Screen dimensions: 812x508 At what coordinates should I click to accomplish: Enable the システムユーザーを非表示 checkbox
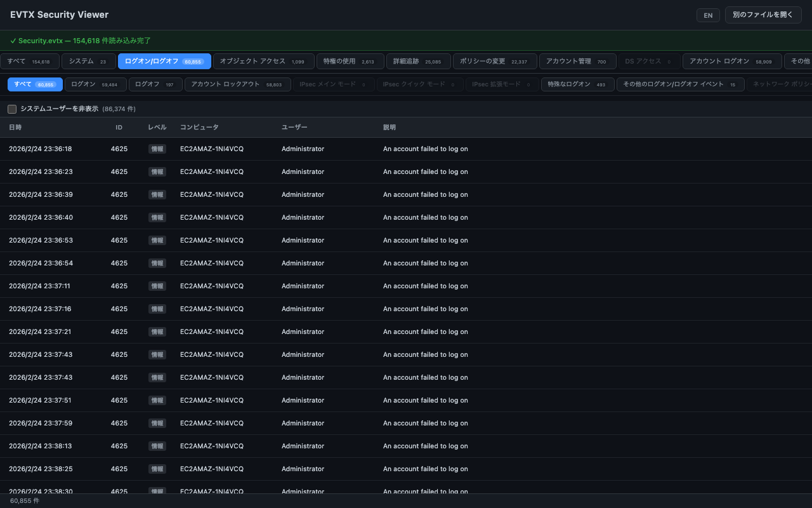tap(12, 109)
